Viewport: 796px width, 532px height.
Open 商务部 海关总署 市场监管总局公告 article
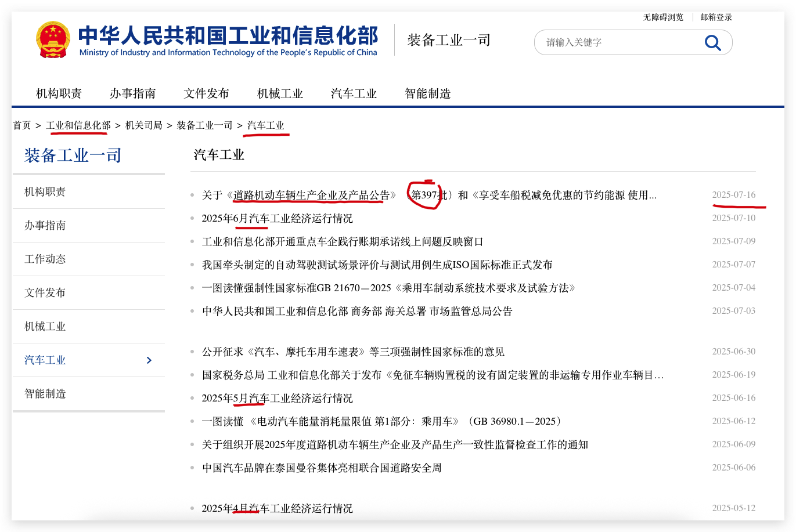click(357, 312)
